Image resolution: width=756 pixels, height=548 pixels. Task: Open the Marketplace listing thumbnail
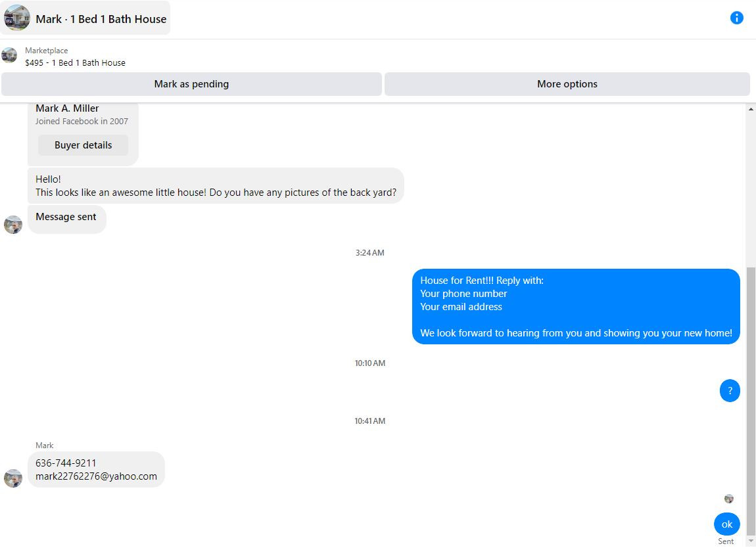coord(9,55)
